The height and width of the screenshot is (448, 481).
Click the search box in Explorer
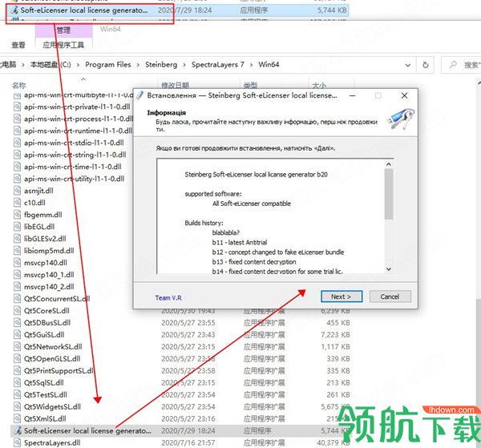(x=461, y=65)
